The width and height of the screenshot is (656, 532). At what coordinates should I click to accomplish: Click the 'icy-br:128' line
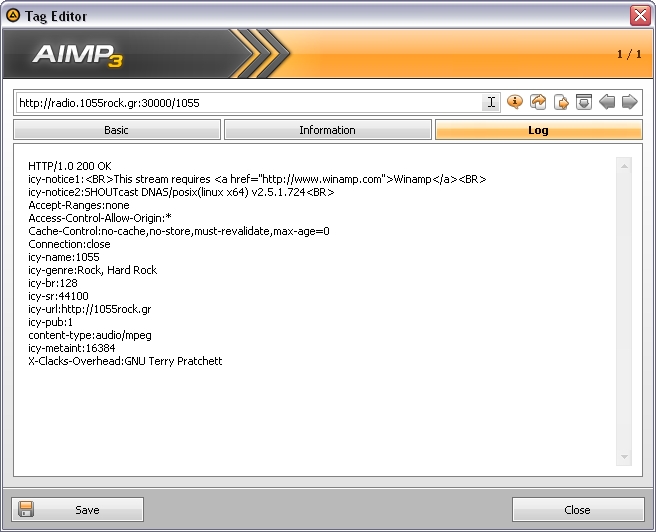coord(53,283)
